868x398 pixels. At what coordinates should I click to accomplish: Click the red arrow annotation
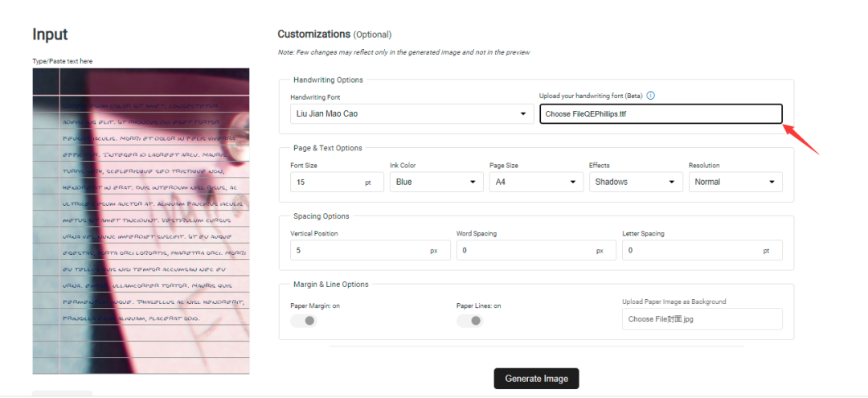(800, 137)
